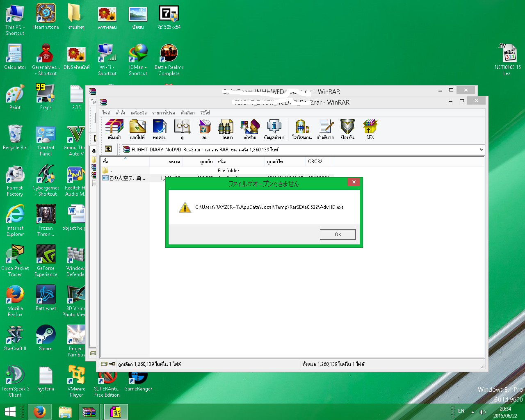The width and height of the screenshot is (525, 420).
Task: Click the Protect (ป้องกัน) toolbar icon
Action: coord(347,130)
